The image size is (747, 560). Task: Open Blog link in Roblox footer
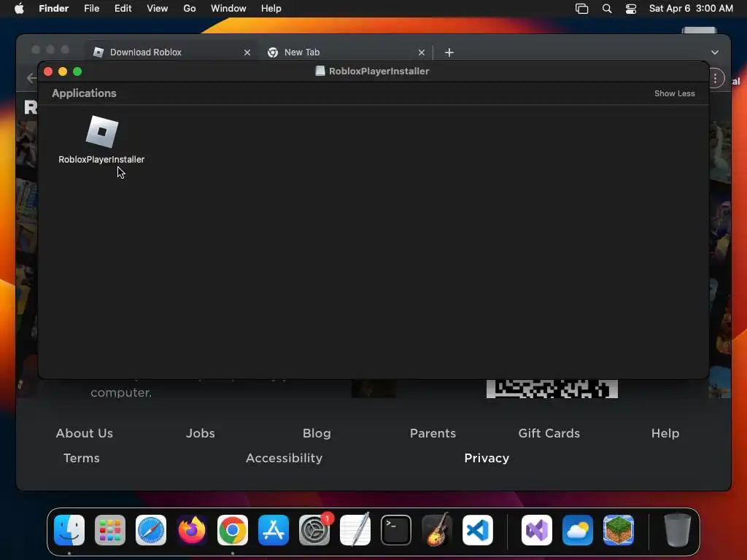pyautogui.click(x=317, y=433)
